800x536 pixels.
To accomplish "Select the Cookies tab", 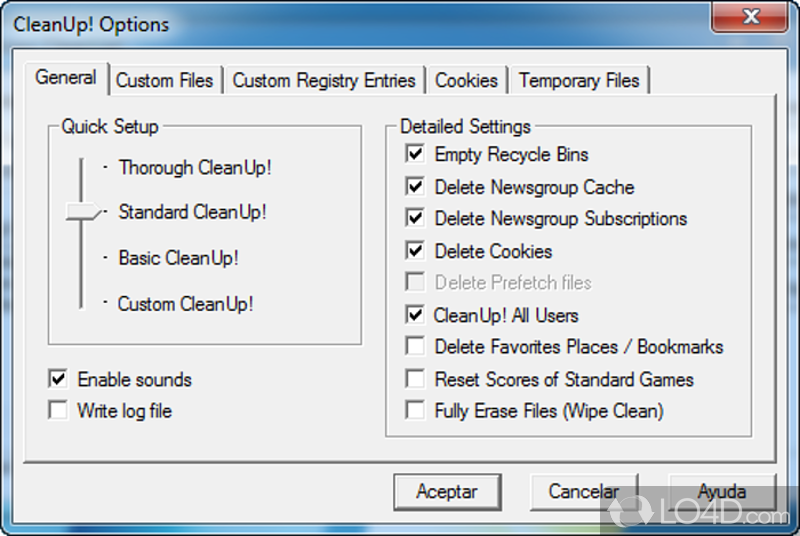I will coord(466,80).
